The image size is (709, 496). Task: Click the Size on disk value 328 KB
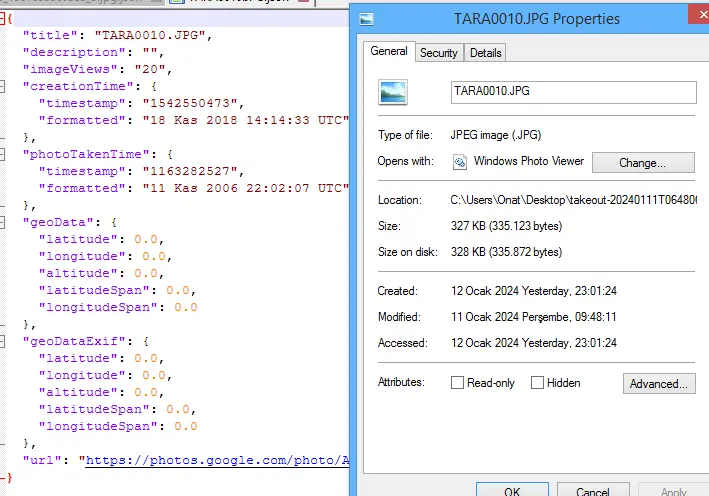(x=506, y=252)
